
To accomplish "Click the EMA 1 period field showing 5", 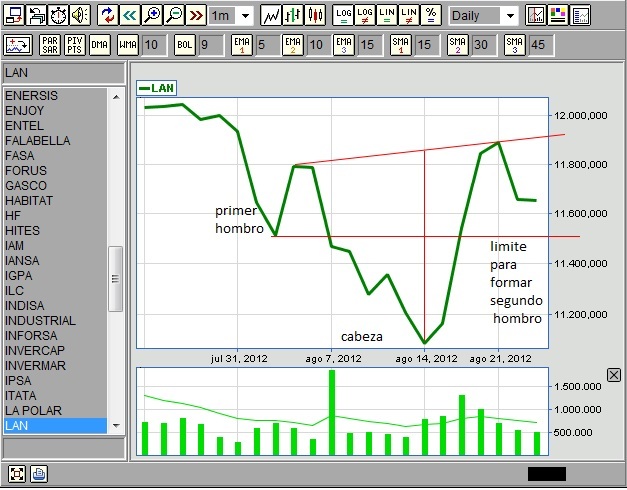I will point(268,45).
